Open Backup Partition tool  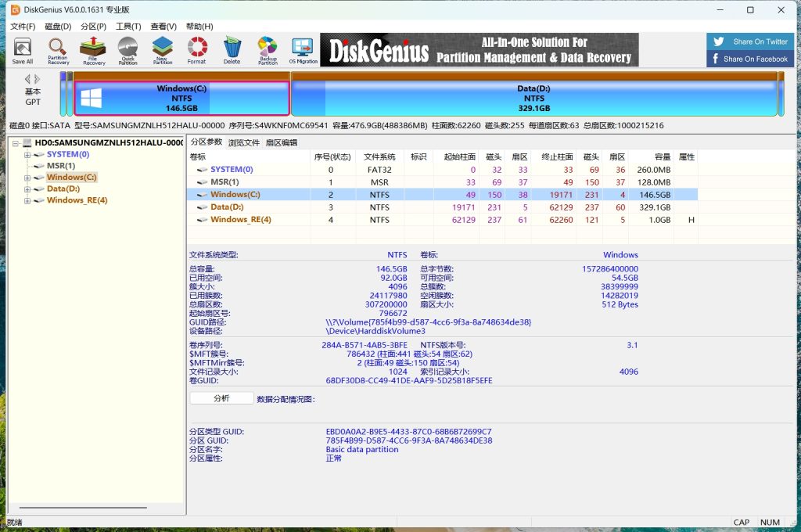[x=268, y=51]
